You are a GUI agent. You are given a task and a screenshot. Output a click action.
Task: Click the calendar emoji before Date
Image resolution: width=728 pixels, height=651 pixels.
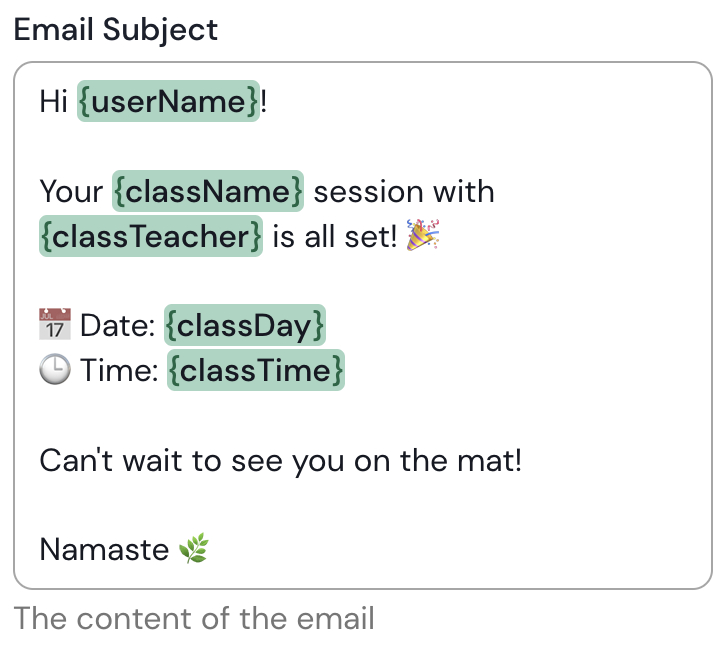click(55, 325)
